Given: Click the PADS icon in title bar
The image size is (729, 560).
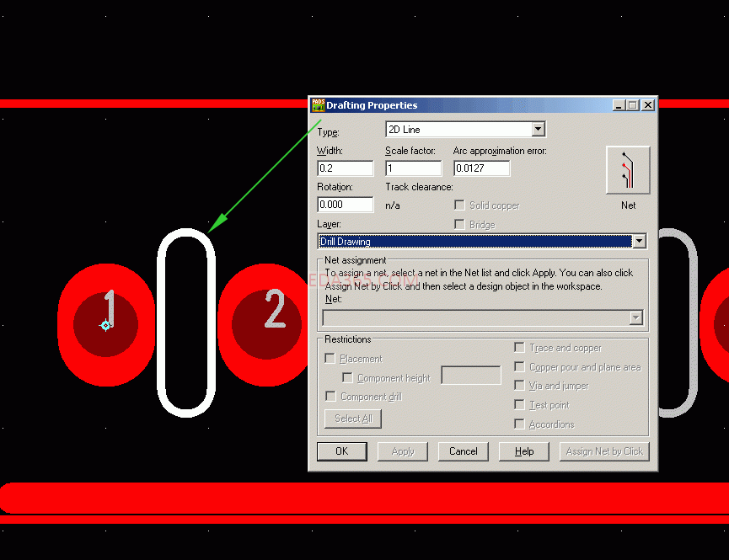Looking at the screenshot, I should 319,105.
